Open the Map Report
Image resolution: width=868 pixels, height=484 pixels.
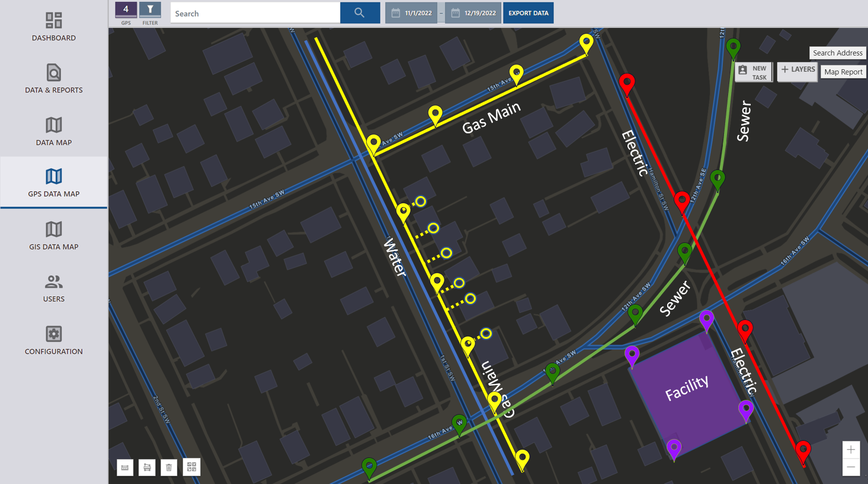click(843, 72)
